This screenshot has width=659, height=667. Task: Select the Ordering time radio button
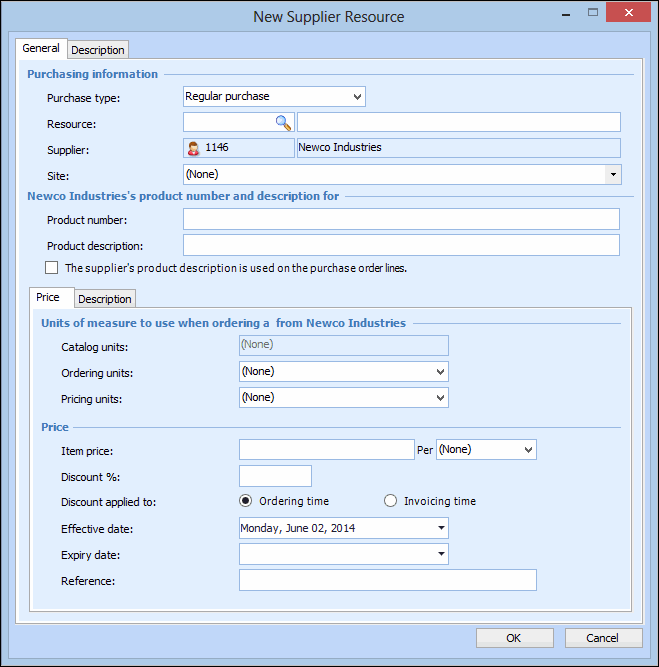[x=246, y=501]
